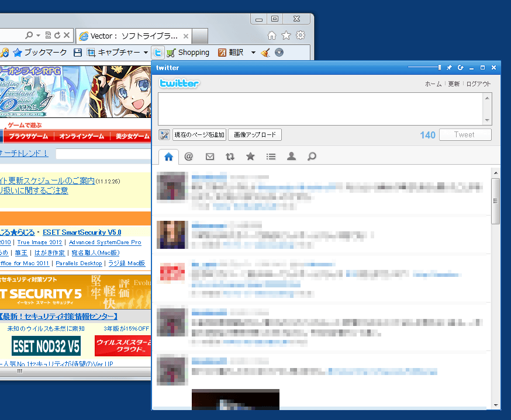Open the retweets tab
511x420 pixels.
[230, 157]
